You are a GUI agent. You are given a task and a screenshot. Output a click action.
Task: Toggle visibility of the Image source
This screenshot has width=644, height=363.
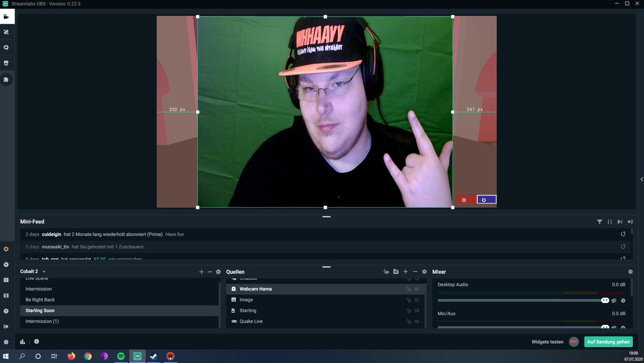click(x=417, y=300)
